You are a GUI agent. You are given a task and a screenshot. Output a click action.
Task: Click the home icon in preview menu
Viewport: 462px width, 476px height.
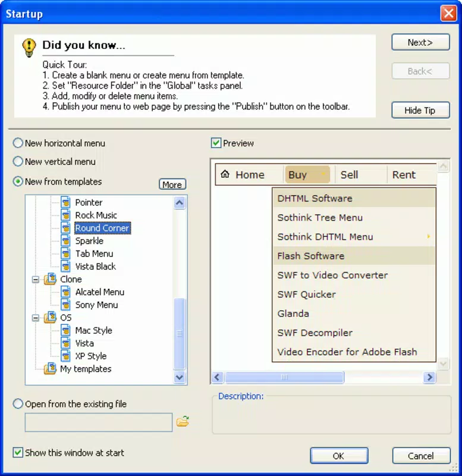(225, 174)
